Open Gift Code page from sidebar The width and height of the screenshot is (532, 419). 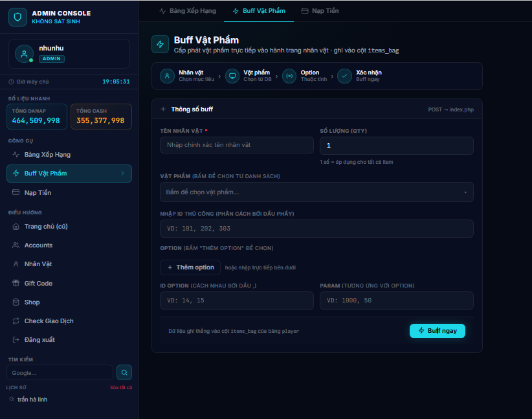click(x=69, y=283)
